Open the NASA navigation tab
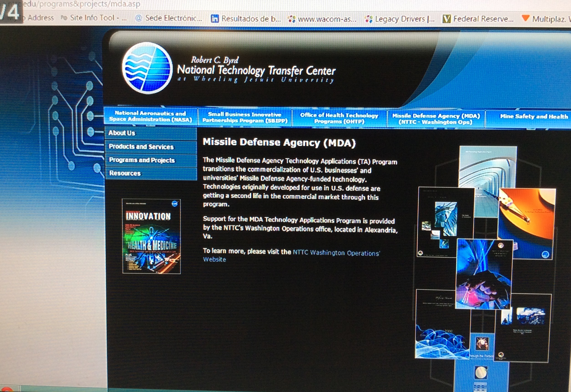The width and height of the screenshot is (571, 392). click(150, 116)
